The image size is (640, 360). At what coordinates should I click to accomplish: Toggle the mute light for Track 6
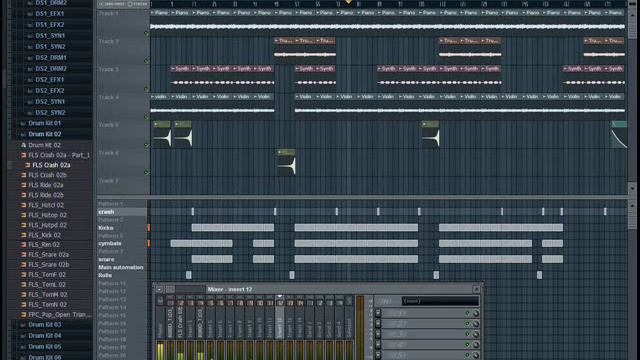pyautogui.click(x=147, y=173)
